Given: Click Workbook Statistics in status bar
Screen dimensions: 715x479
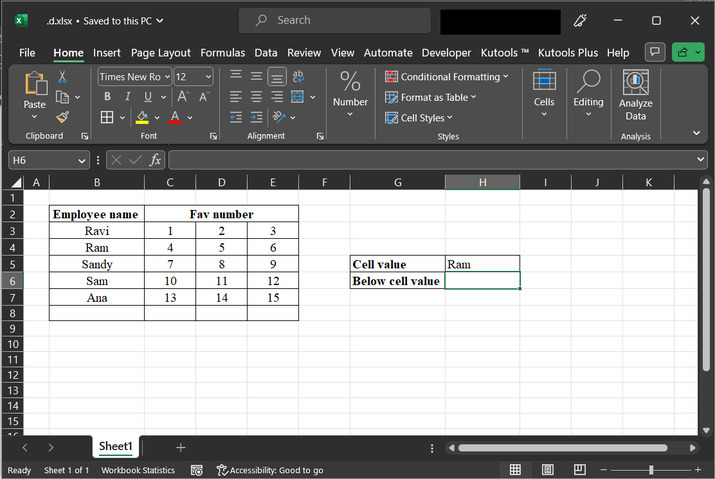Looking at the screenshot, I should (138, 470).
